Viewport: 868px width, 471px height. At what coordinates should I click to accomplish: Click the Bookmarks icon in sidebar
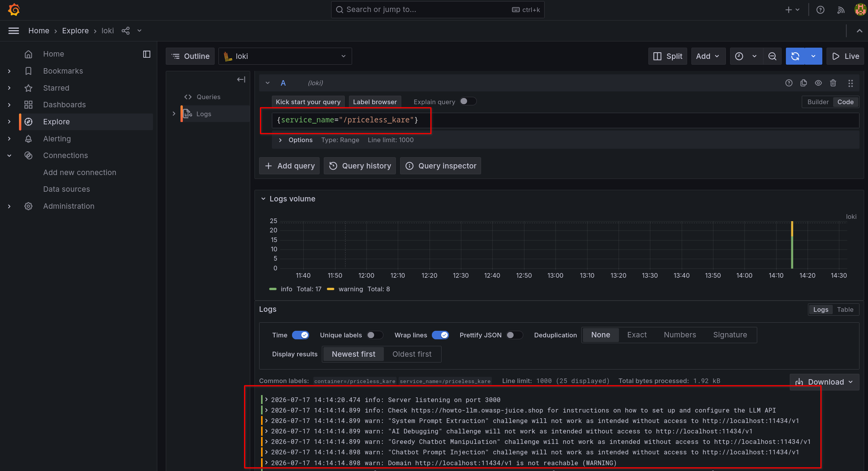28,71
